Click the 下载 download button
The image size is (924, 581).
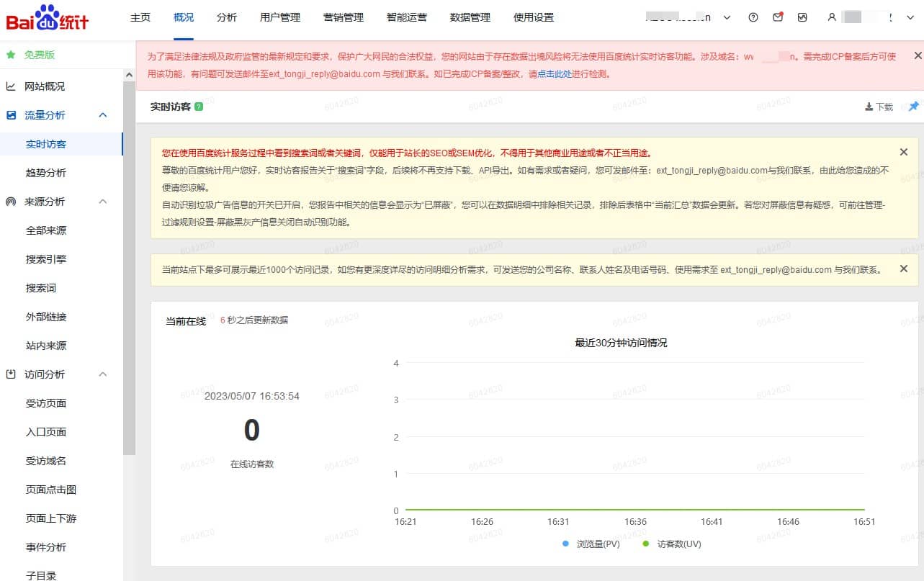click(879, 107)
